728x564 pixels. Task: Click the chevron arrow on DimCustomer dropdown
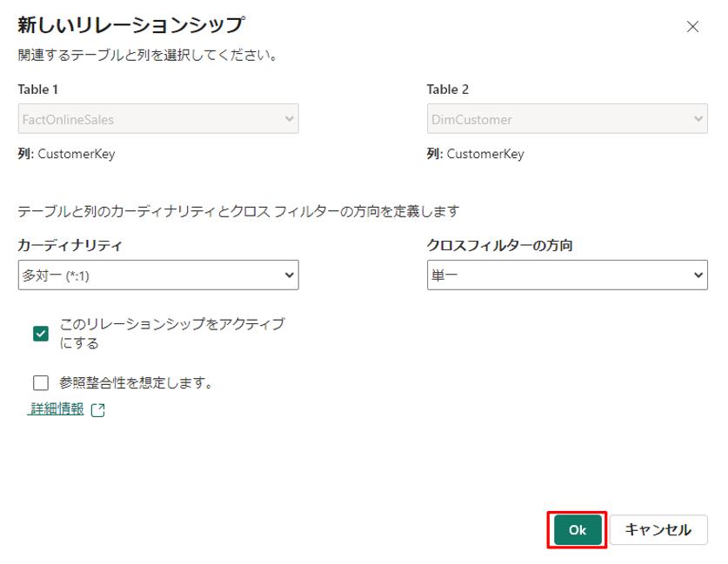point(698,119)
